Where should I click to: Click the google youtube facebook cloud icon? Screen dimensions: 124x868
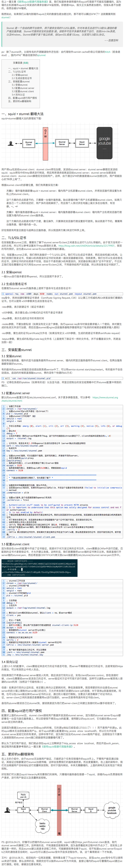pos(112,810)
